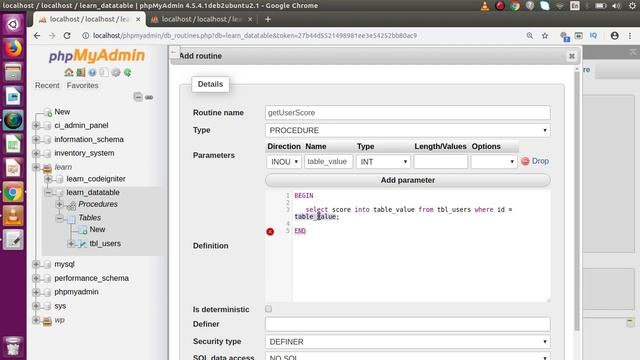This screenshot has height=360, width=640.
Task: Open the Chrome profile avatar icon
Action: [x=615, y=36]
